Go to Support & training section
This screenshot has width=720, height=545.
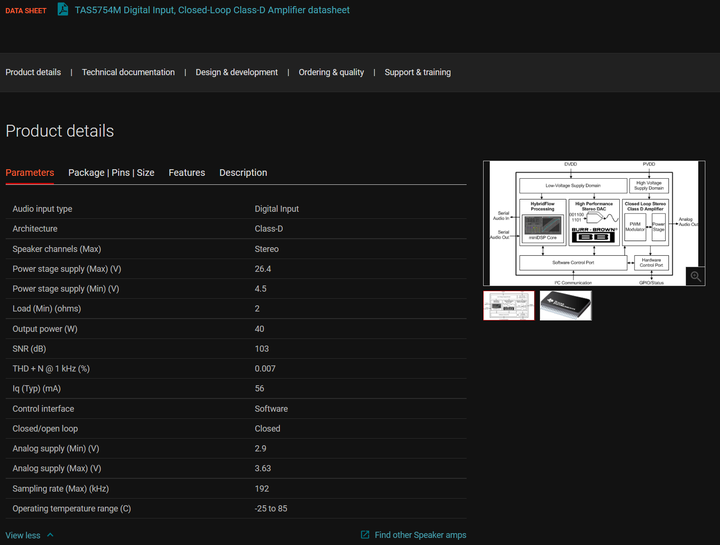pyautogui.click(x=417, y=72)
